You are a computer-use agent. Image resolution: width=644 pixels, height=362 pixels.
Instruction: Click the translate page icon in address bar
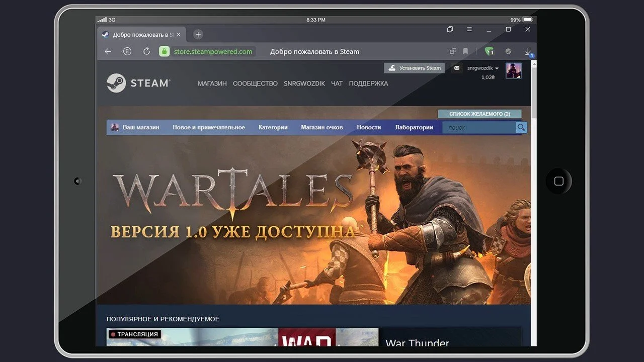[453, 51]
